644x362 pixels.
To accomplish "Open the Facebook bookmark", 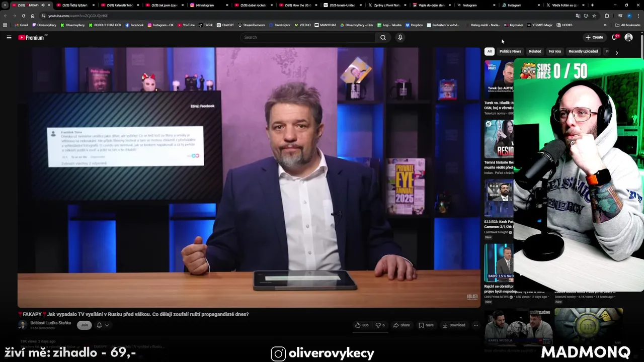I will [134, 25].
